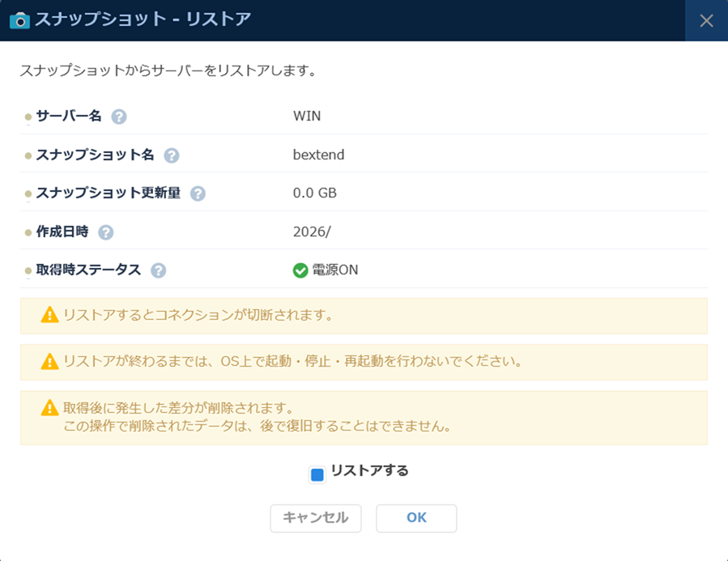
Task: Click the warning icon for コネクションが切断されます
Action: click(49, 315)
